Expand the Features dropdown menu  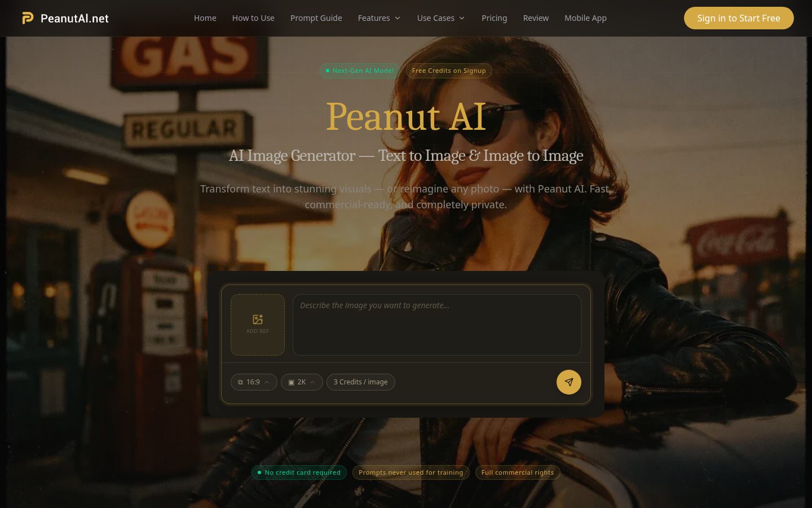point(379,18)
